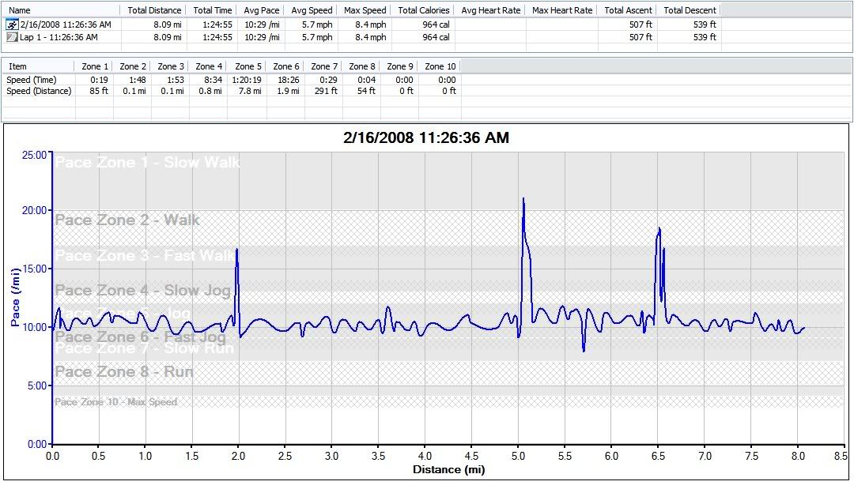Click the Avg Heart Rate column header
854x504 pixels.
[490, 10]
